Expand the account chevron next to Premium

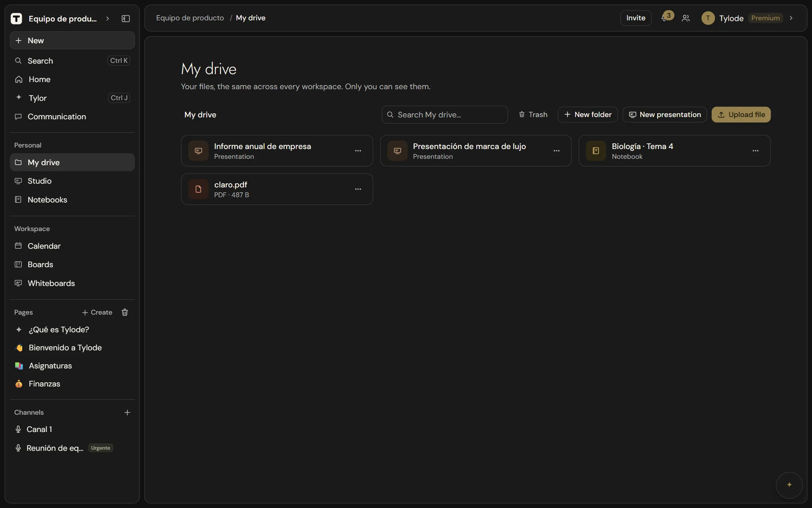coord(791,18)
